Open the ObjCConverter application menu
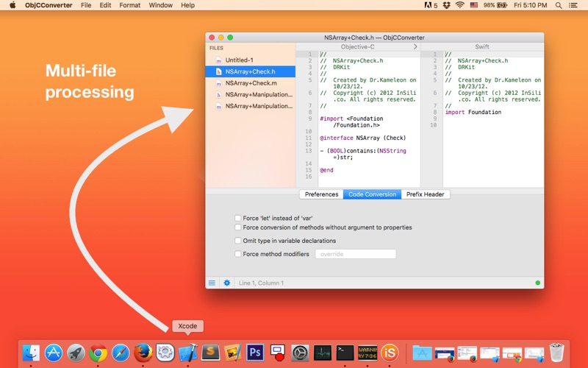Viewport: 588px width, 368px height. 49,5
